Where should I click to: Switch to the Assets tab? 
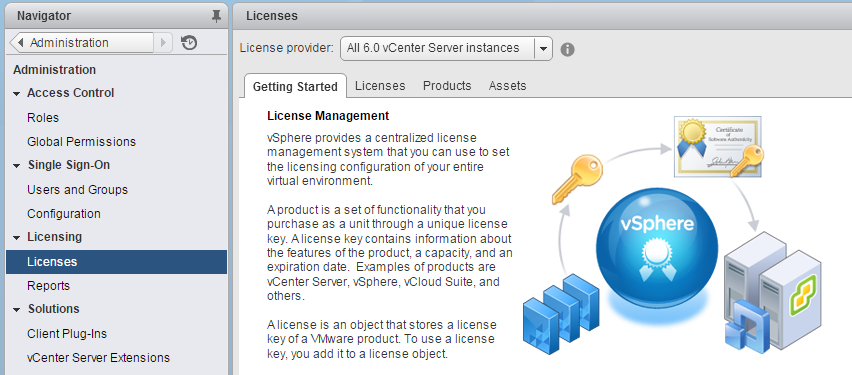pos(508,86)
